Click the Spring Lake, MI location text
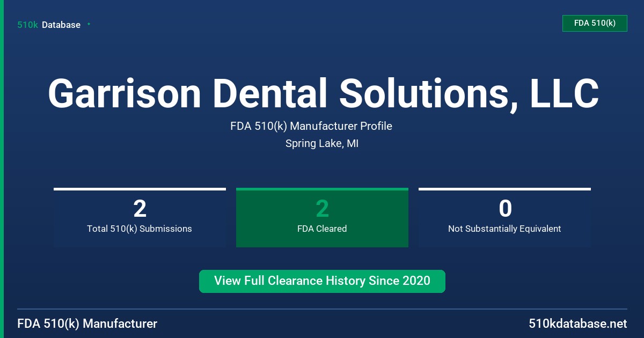 click(x=322, y=144)
